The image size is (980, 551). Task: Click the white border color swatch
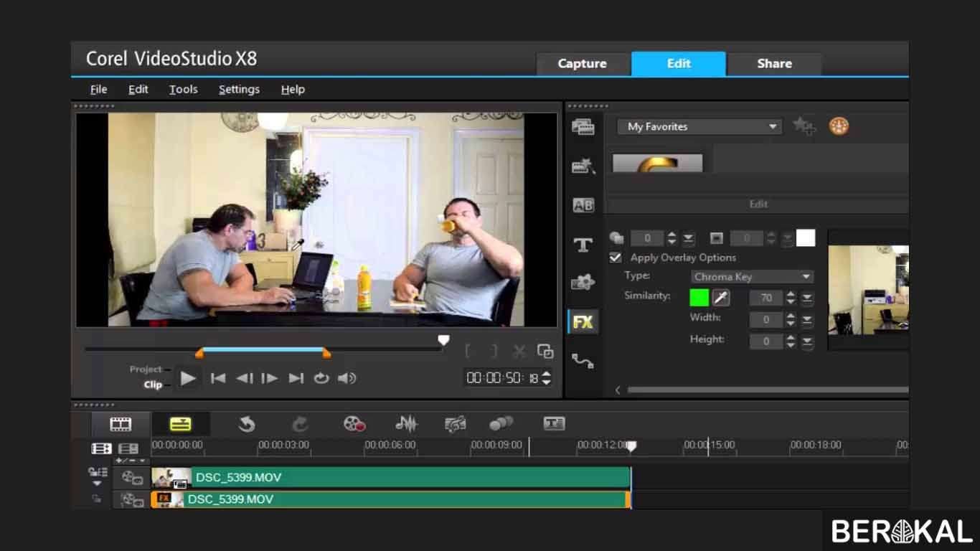click(x=806, y=238)
